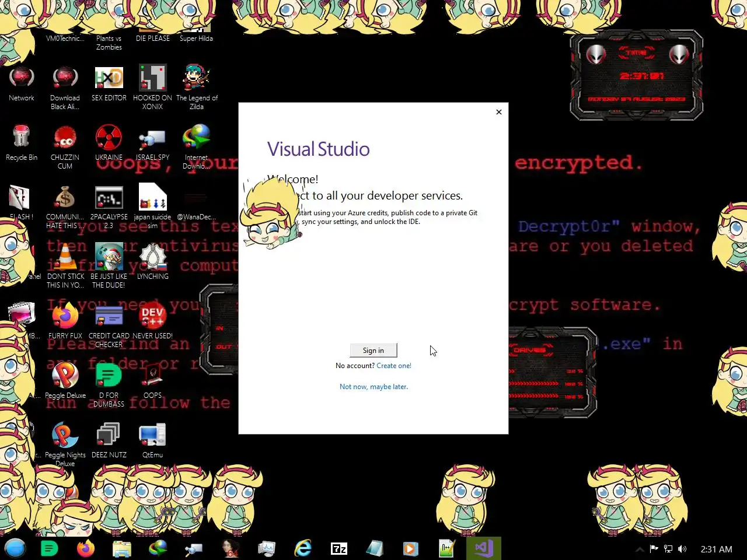Select the OOPS desktop icon
The height and width of the screenshot is (560, 747).
point(152,381)
